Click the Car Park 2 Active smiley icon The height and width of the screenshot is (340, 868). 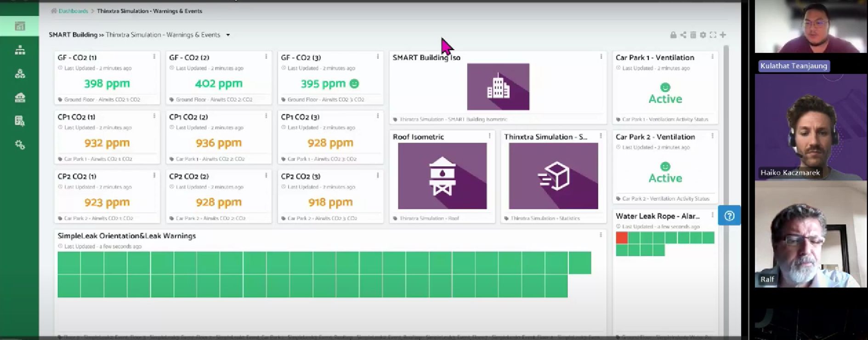(665, 167)
